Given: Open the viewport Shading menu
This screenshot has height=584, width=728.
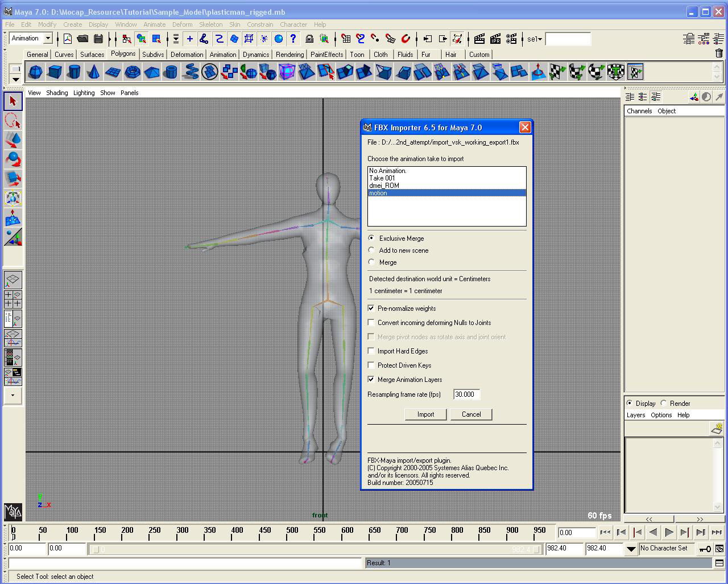Looking at the screenshot, I should 57,93.
